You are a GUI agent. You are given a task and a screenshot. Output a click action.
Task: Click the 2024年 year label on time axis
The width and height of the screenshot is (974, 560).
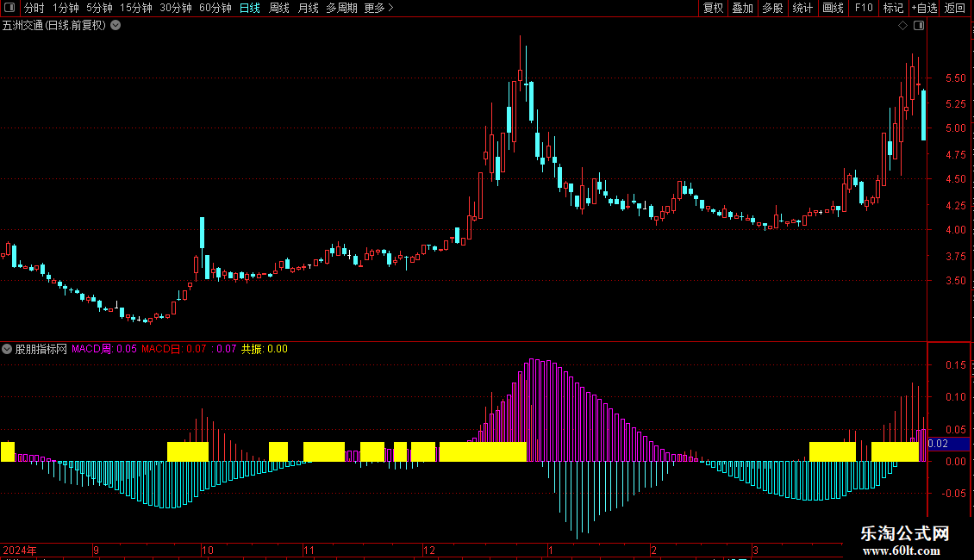pyautogui.click(x=20, y=550)
